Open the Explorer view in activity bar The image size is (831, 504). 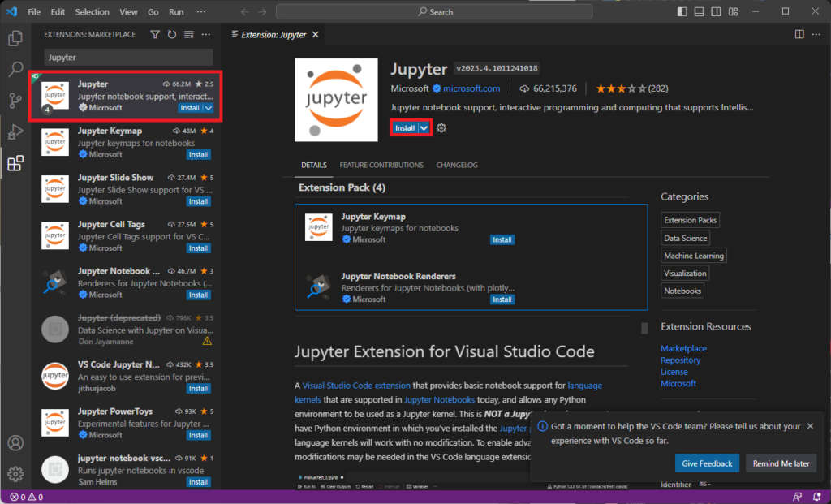point(15,38)
